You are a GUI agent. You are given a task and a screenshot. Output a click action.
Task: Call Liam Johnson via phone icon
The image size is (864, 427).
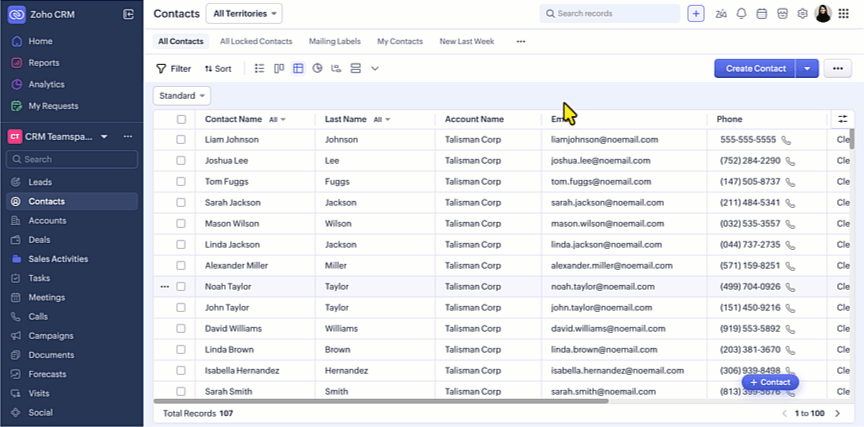point(786,140)
